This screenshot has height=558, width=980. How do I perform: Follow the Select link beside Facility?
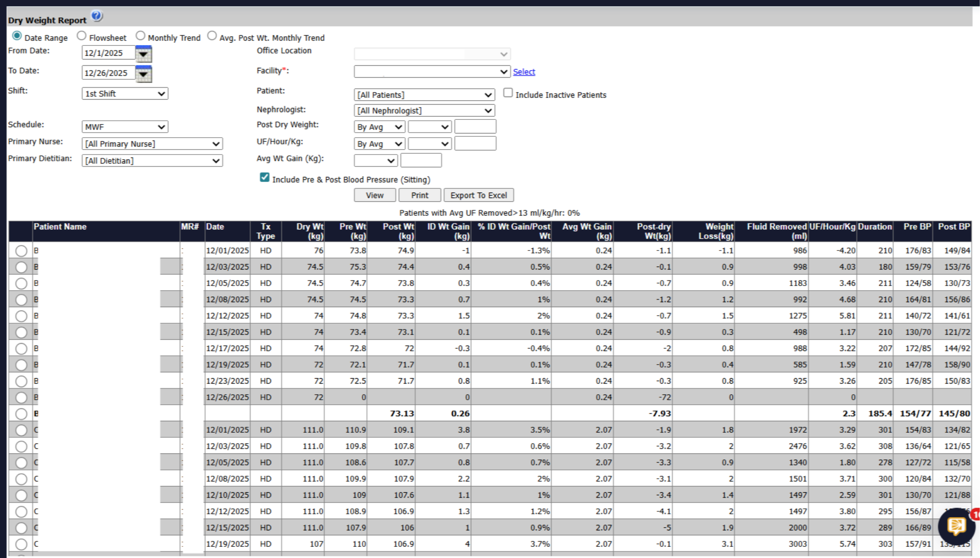524,72
